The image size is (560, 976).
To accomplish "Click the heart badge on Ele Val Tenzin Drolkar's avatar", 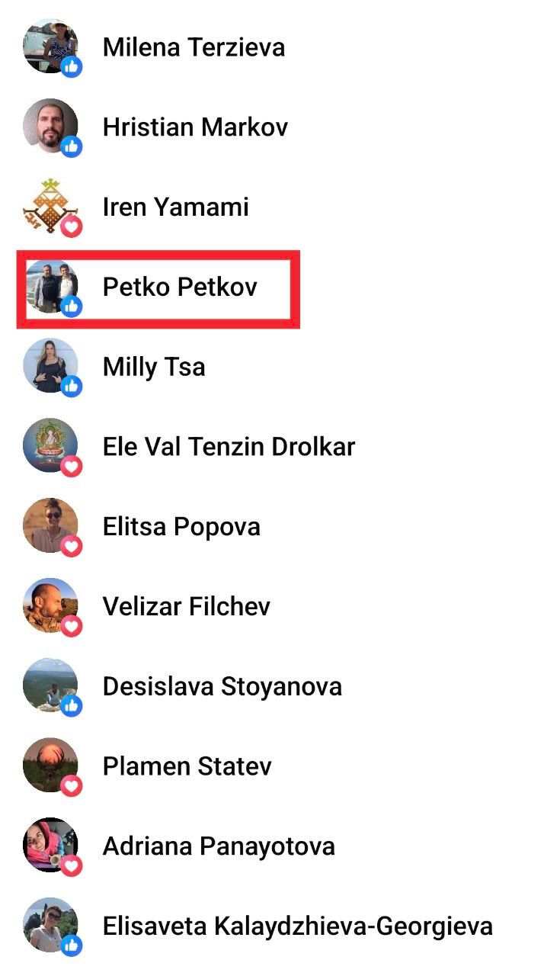I will (x=72, y=466).
